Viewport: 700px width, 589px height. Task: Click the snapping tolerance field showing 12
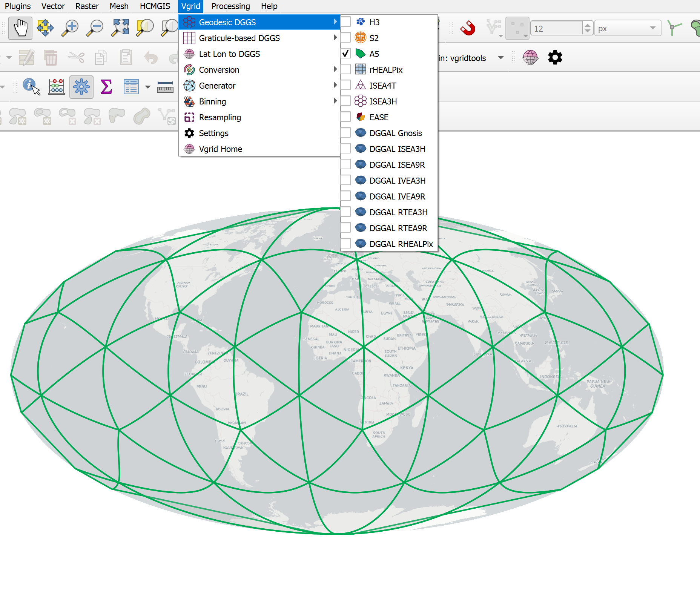tap(557, 28)
